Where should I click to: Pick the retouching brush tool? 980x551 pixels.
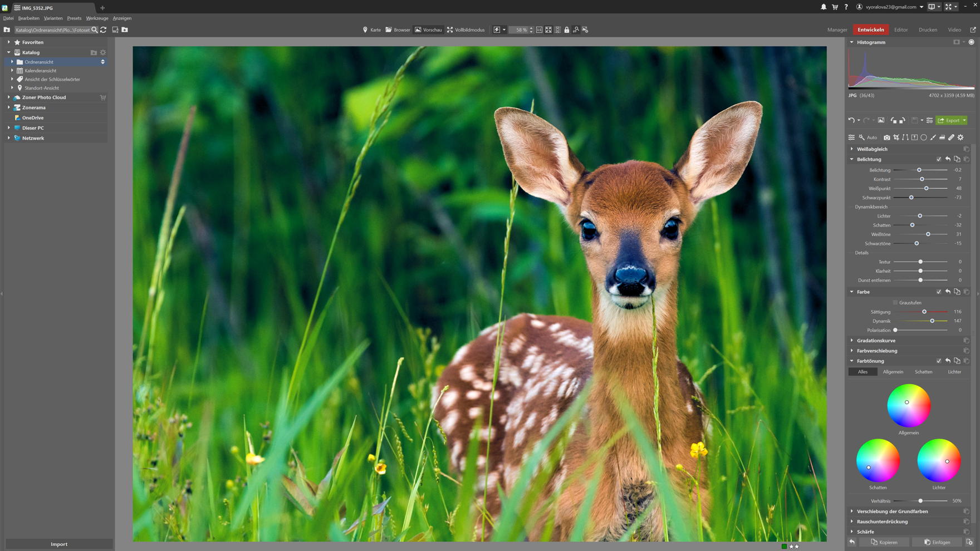933,137
